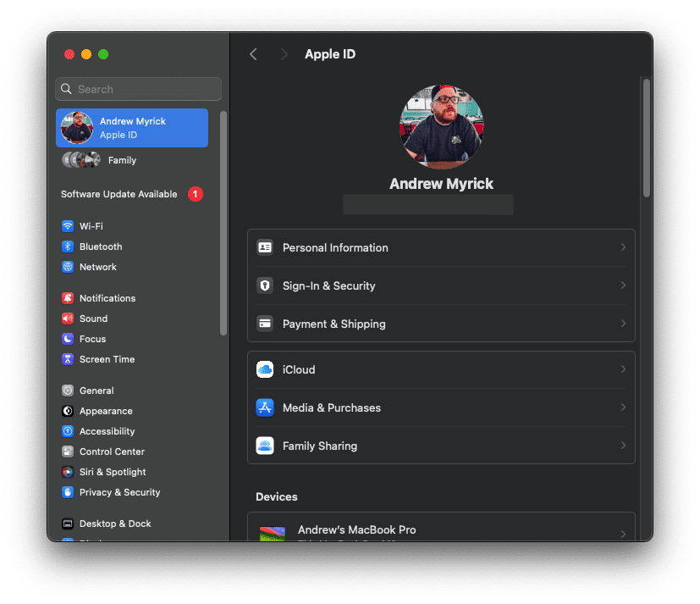
Task: Click the 'Apple ID' window title
Action: click(330, 54)
